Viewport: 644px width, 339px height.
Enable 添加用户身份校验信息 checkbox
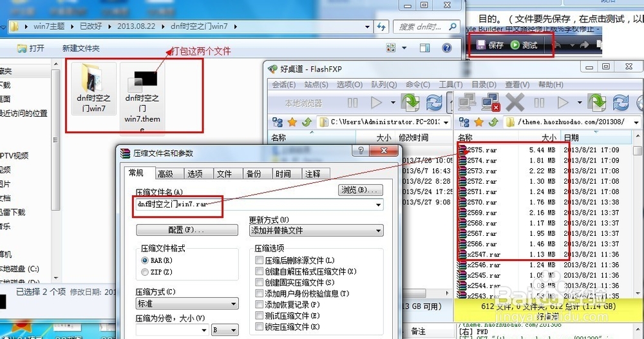click(259, 293)
